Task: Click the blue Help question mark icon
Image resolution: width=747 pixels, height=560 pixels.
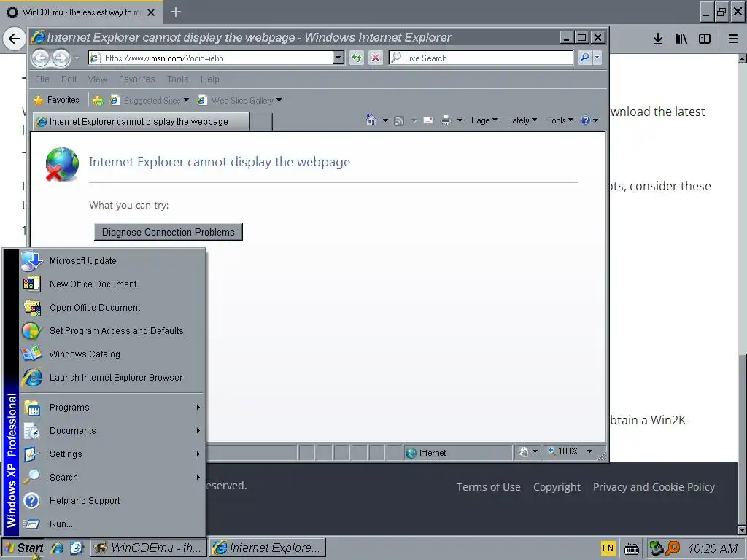Action: tap(586, 120)
